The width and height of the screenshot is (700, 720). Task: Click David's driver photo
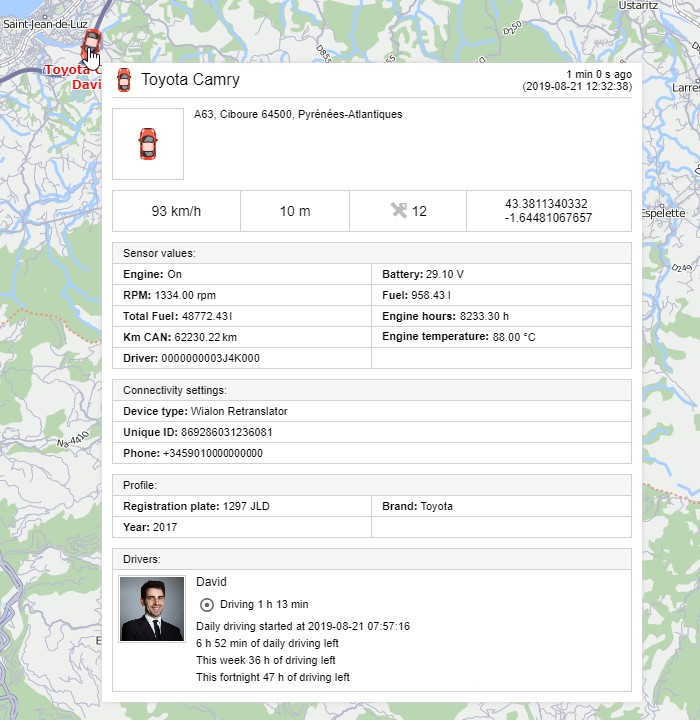coord(152,609)
